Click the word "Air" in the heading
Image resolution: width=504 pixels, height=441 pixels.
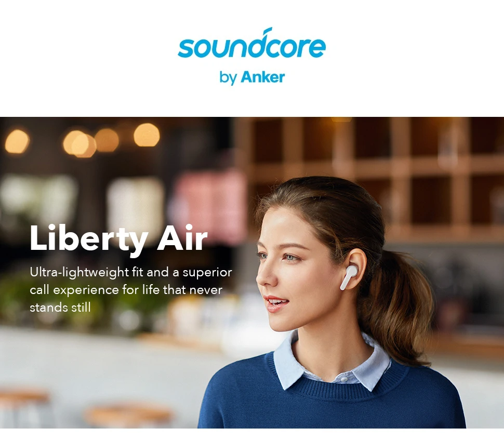pos(182,238)
